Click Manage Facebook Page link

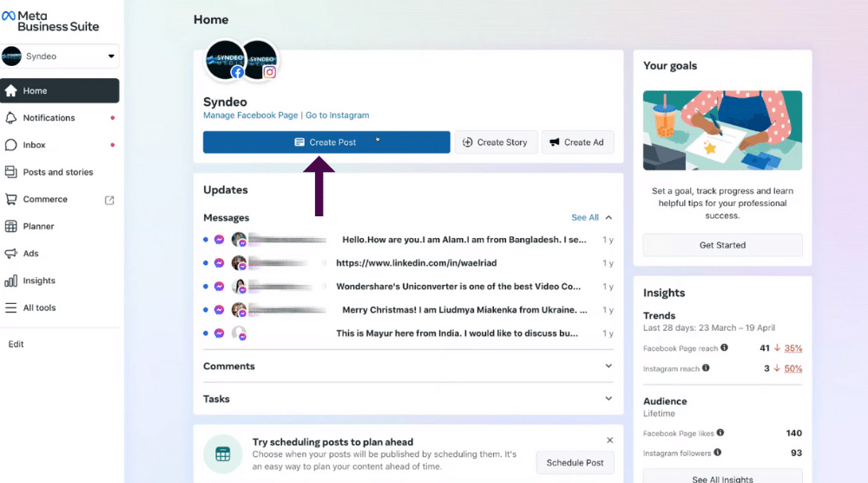click(x=250, y=116)
